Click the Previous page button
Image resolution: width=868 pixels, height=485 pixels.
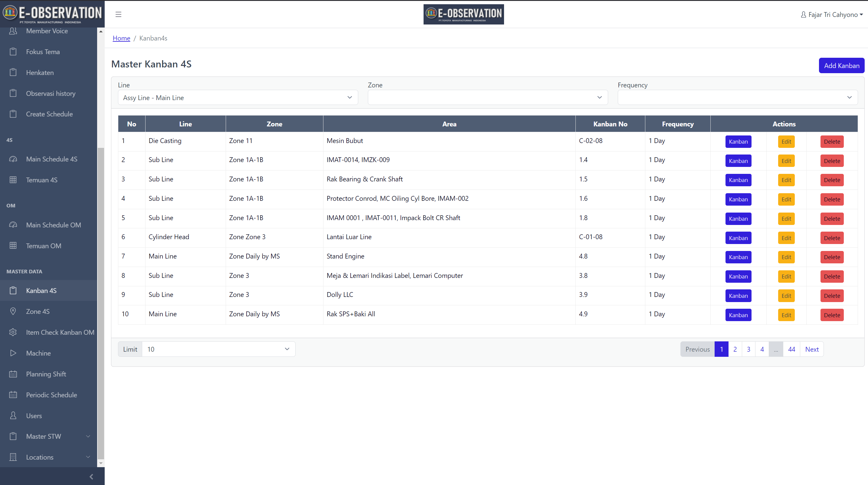pos(697,349)
